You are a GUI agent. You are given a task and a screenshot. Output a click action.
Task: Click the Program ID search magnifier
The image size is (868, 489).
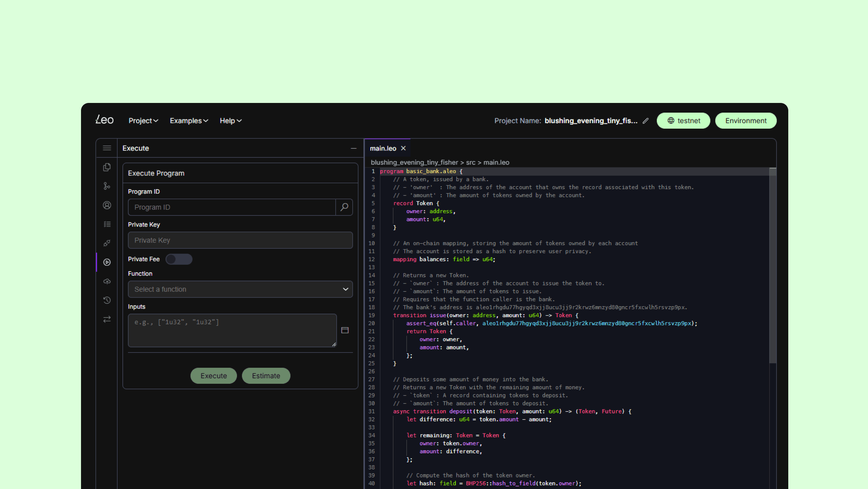344,207
